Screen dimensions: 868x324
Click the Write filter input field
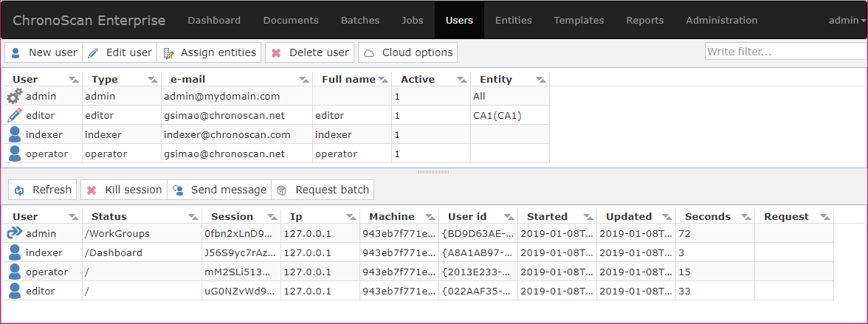(785, 52)
